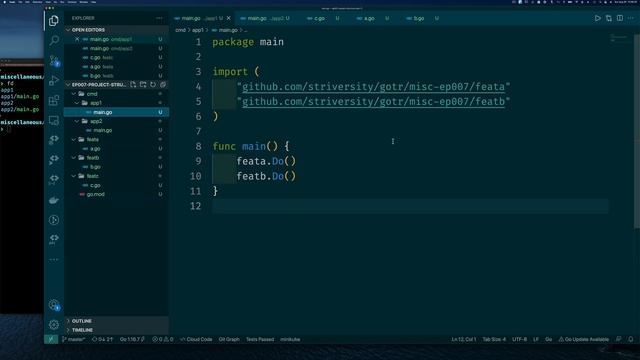Open the notifications bell in status bar
This screenshot has height=360, width=640.
tap(631, 339)
